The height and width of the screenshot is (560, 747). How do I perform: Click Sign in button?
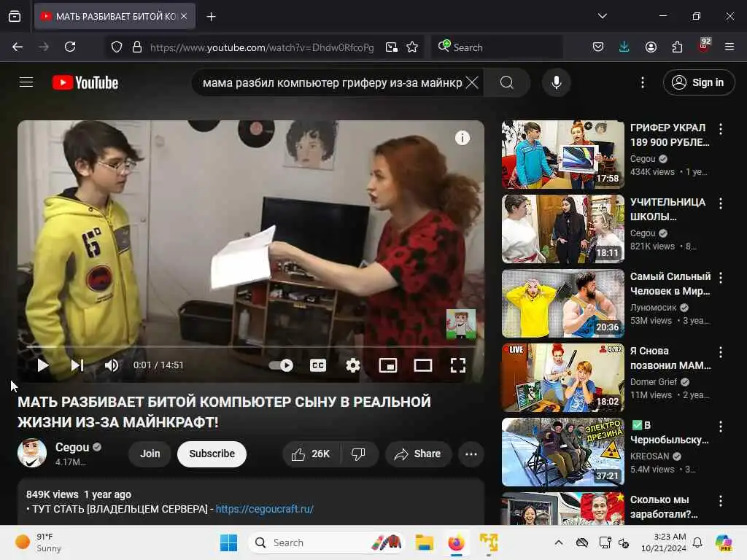click(698, 83)
